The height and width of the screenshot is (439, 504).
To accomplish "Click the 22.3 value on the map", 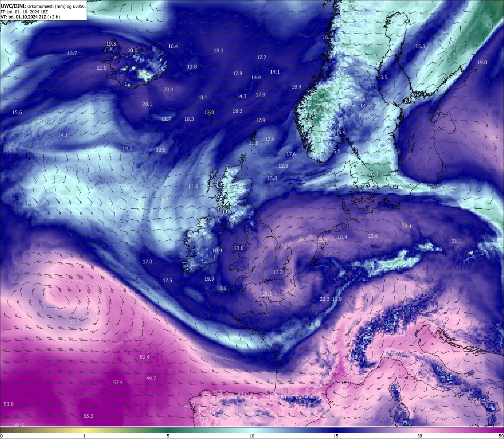I will pos(324,299).
